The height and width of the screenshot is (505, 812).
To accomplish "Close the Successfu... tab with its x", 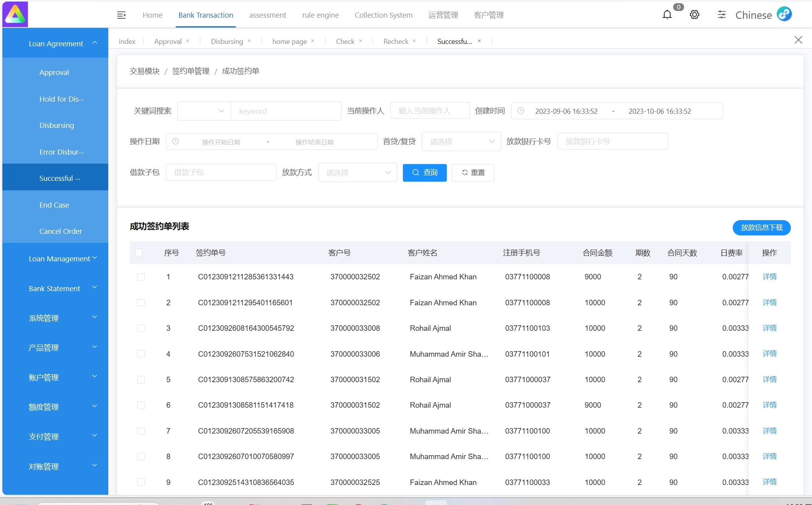I will click(479, 41).
